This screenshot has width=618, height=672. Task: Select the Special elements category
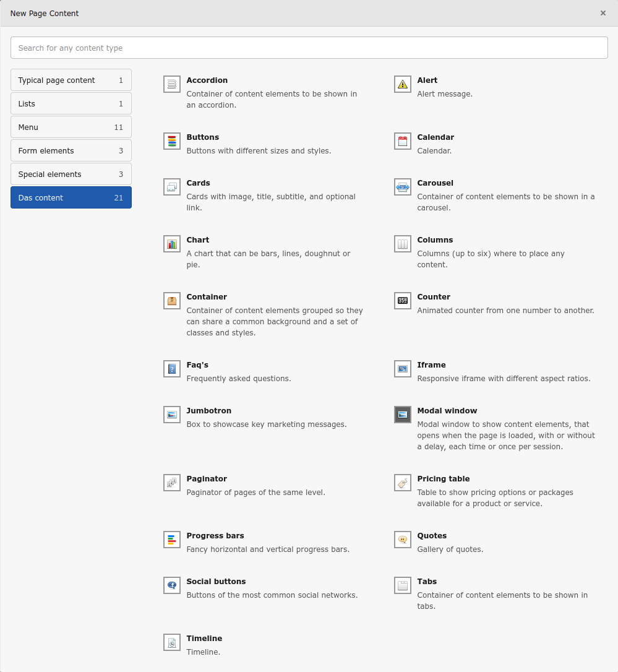click(x=71, y=174)
